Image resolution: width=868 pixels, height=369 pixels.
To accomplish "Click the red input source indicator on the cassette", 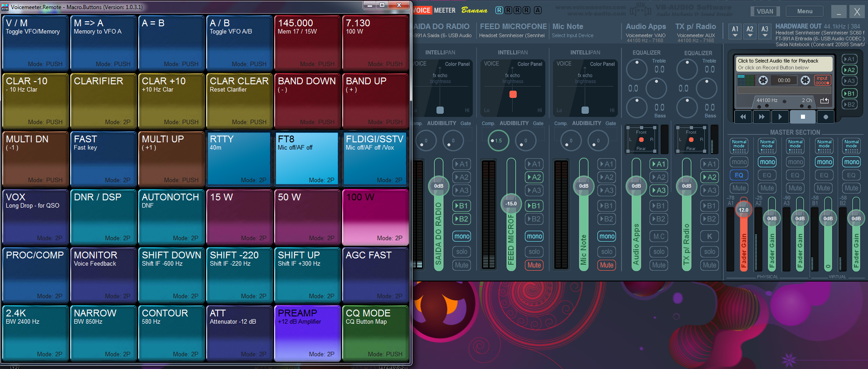I will [822, 80].
